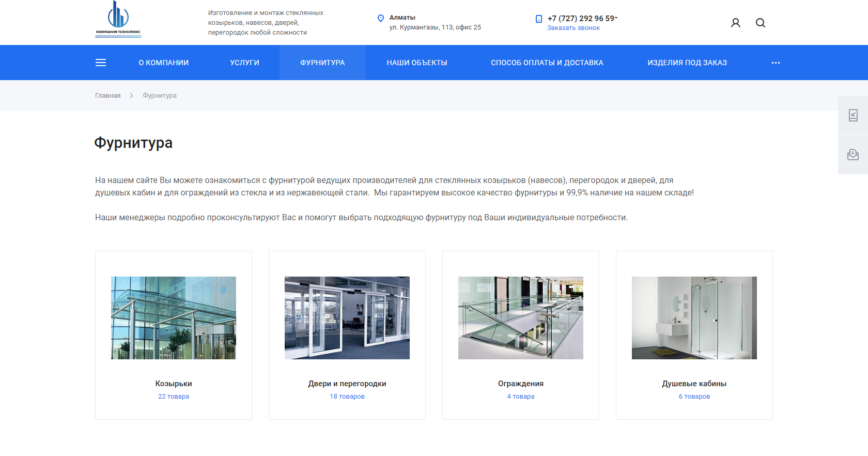Viewport: 868px width, 456px height.
Task: Click the Алматы city label
Action: click(x=402, y=18)
